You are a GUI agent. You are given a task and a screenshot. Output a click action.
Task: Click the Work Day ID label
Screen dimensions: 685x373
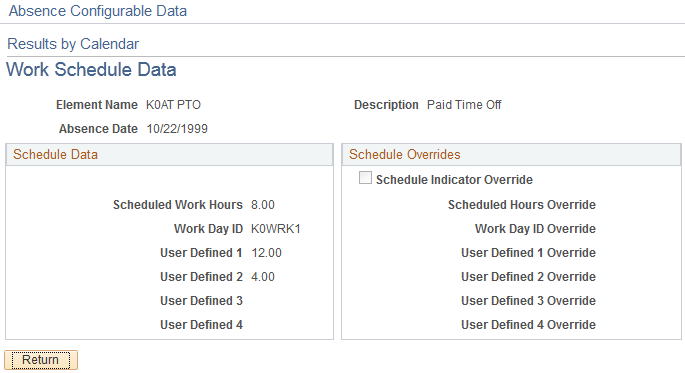pos(208,229)
